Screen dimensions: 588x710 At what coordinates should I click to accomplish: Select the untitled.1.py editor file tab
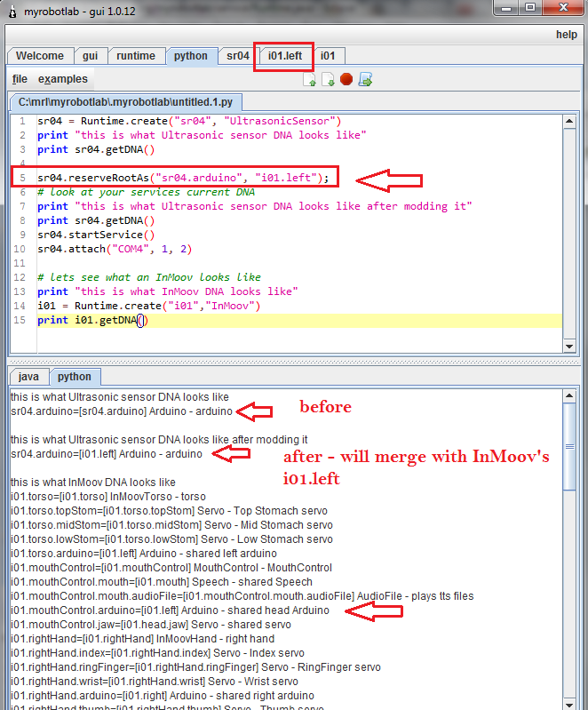point(125,102)
